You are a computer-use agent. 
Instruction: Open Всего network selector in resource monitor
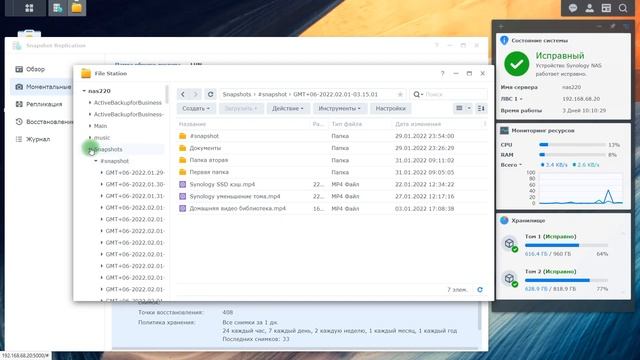pyautogui.click(x=511, y=165)
